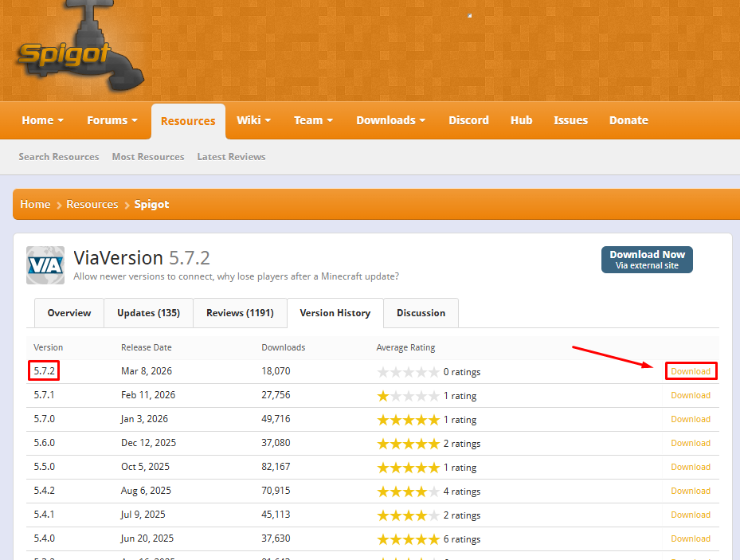Click downloads count 18,070

click(276, 371)
